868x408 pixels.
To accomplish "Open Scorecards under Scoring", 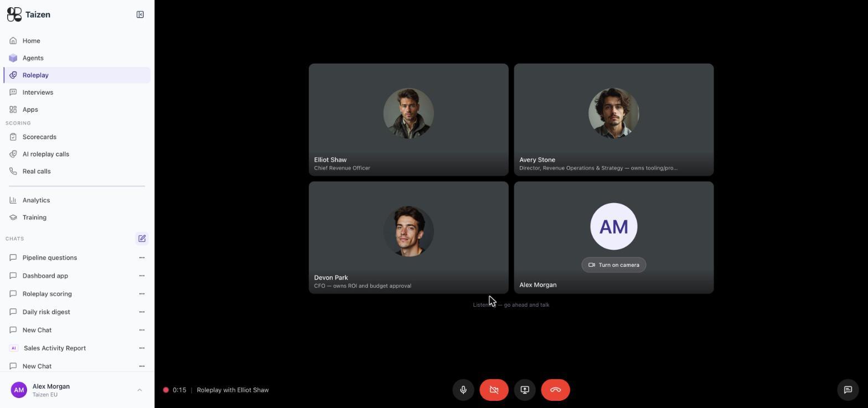I will [x=77, y=137].
